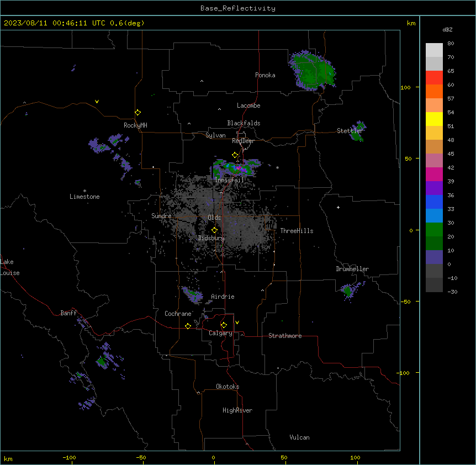Click the HighRiver label
The height and width of the screenshot is (465, 476).
pyautogui.click(x=237, y=410)
